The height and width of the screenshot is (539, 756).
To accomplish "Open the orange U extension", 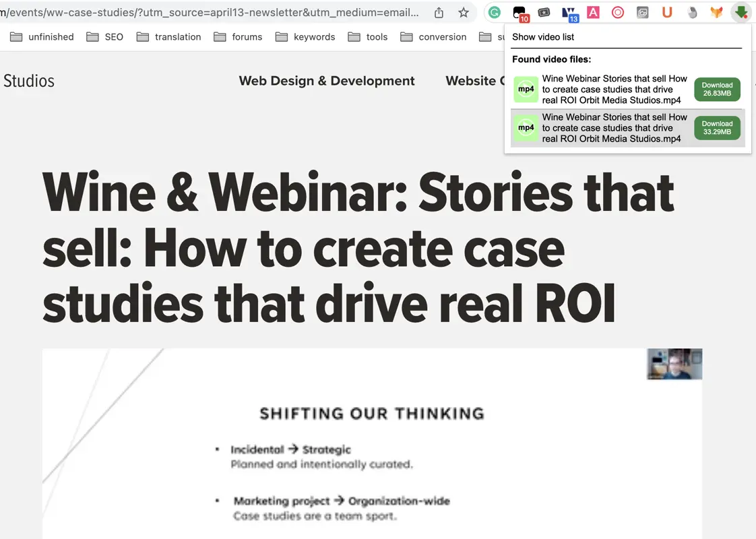I will click(x=667, y=12).
